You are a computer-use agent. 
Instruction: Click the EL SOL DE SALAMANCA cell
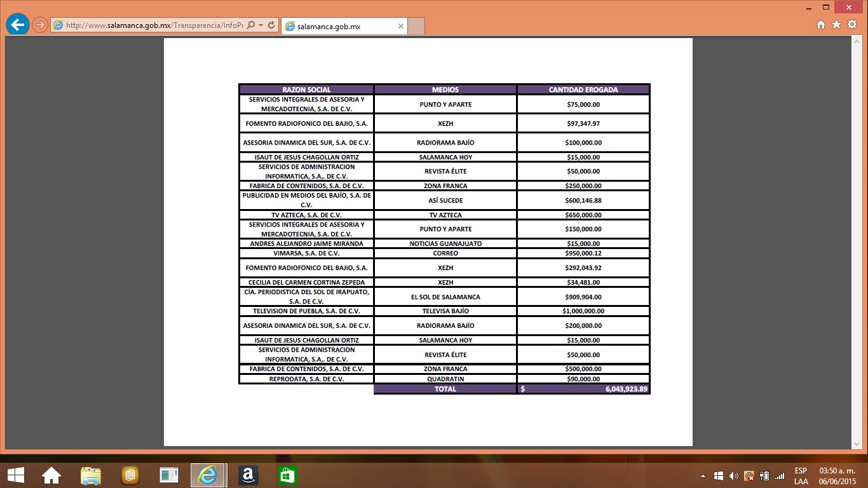(445, 297)
